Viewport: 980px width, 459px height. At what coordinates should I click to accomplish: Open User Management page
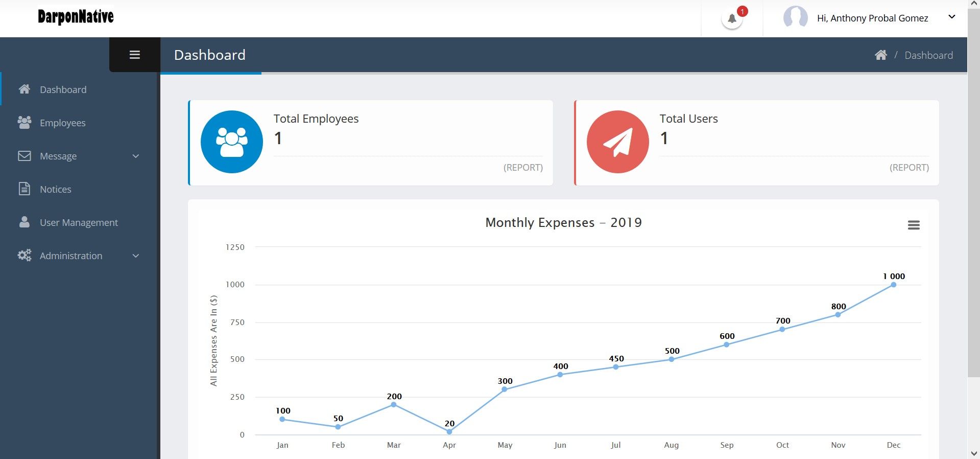point(79,222)
